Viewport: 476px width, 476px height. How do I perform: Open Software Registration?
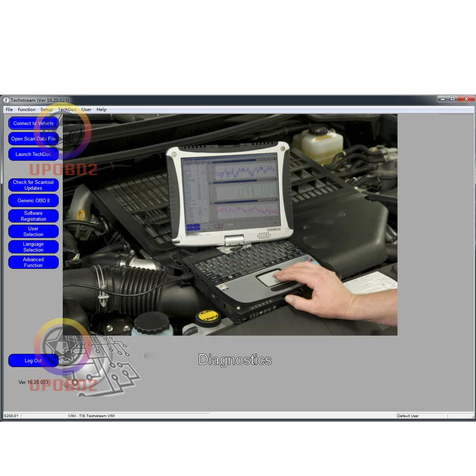(x=33, y=216)
